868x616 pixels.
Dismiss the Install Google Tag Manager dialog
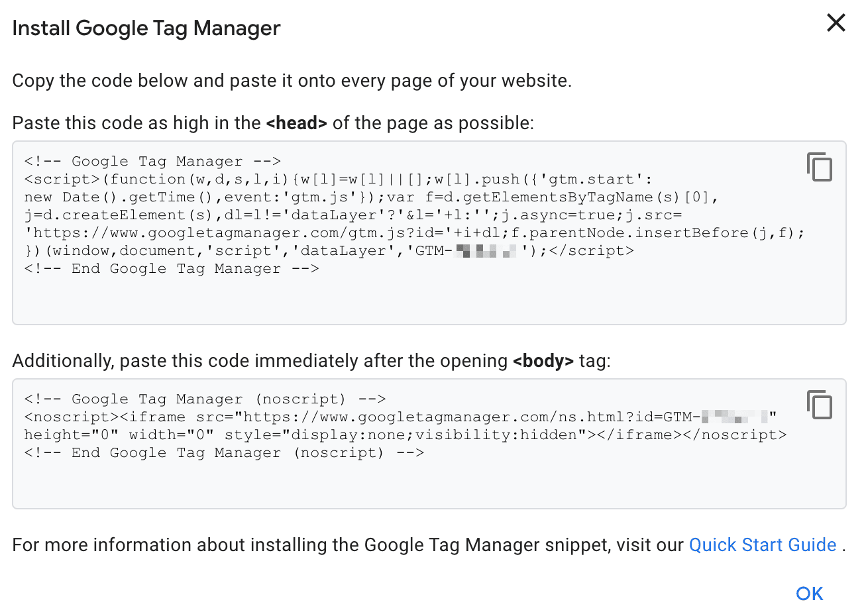[836, 23]
